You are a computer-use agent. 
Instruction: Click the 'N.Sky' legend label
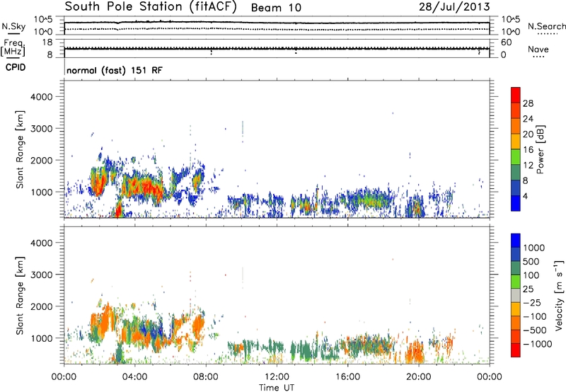[x=13, y=26]
